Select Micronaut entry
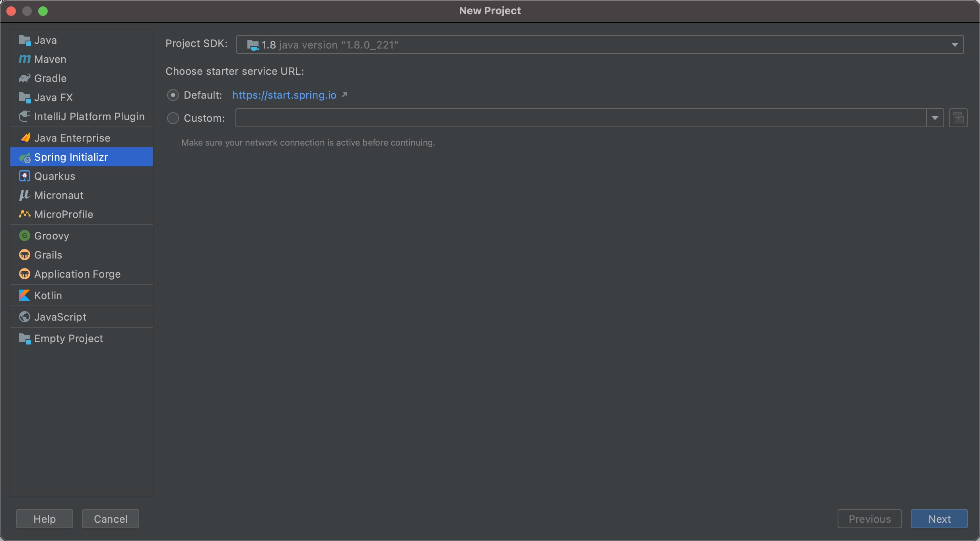 click(x=82, y=195)
